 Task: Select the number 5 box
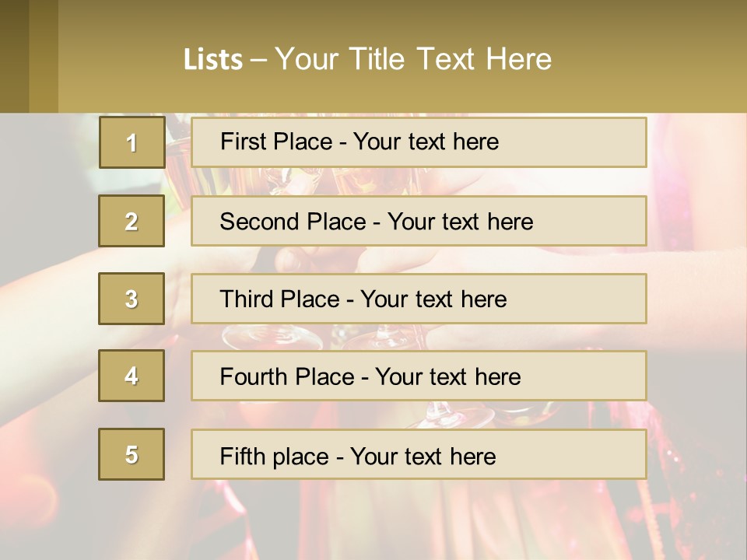tap(132, 453)
